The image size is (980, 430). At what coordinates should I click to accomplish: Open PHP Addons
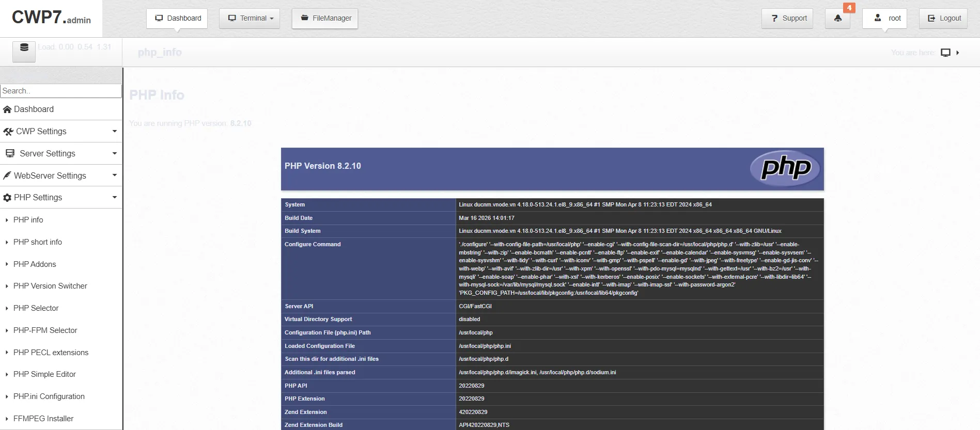[x=35, y=264]
